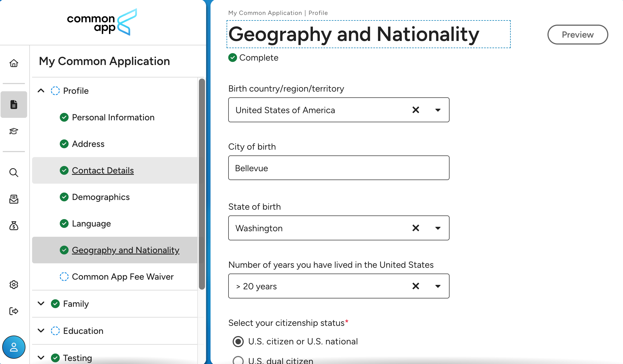Open the inbox tray icon
Screen dimensions: 623x364
coord(14,199)
